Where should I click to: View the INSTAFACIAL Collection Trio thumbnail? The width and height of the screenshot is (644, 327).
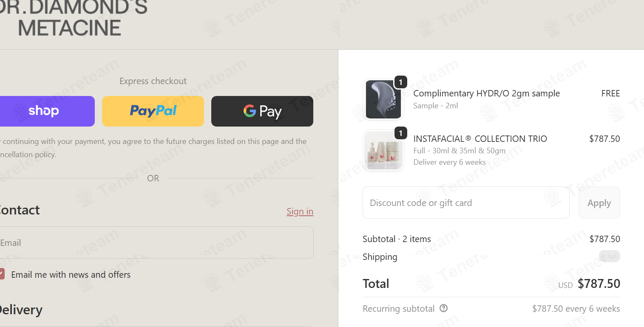[383, 150]
